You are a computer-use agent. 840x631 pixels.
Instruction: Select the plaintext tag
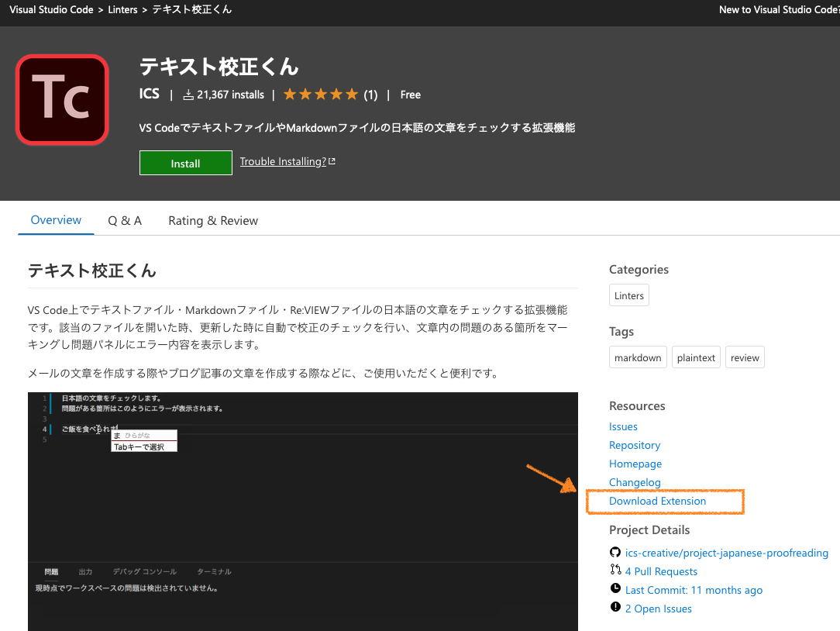696,357
